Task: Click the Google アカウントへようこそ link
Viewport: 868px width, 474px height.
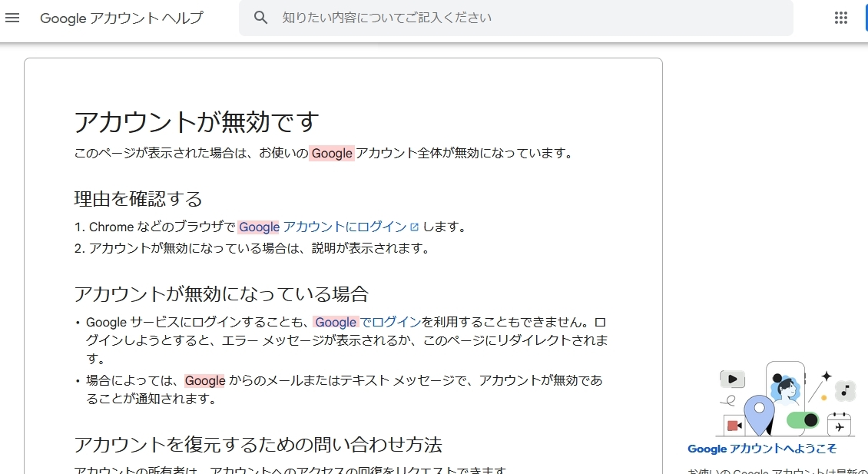Action: [762, 449]
